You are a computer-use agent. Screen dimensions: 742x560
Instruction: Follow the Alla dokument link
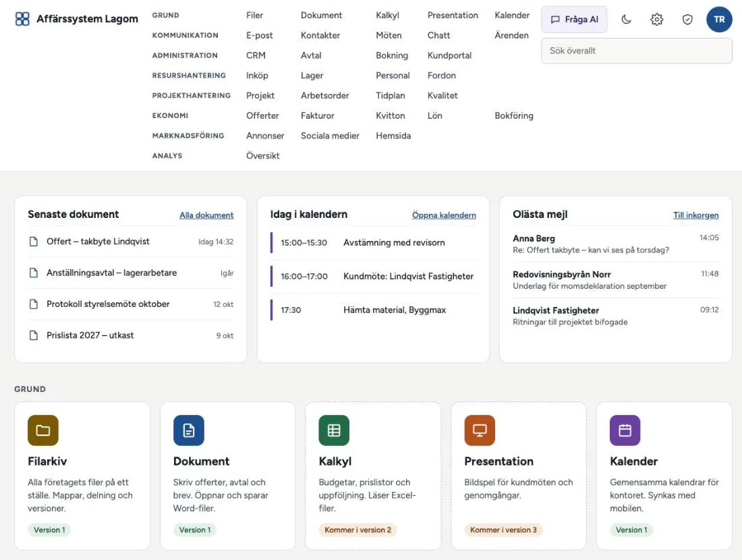206,215
